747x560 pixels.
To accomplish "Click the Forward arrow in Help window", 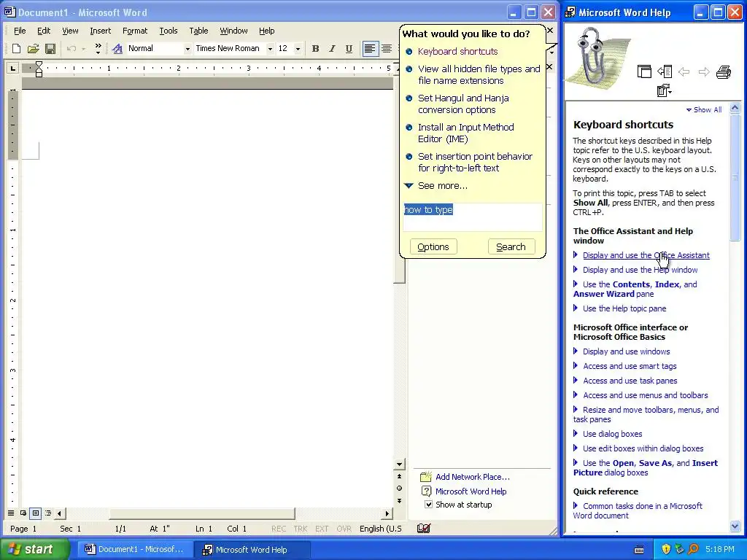I will [704, 72].
